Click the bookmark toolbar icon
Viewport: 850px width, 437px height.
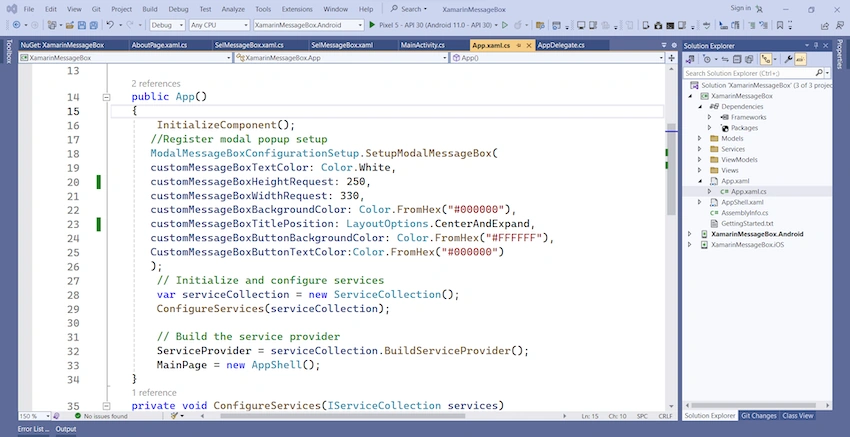click(x=780, y=25)
